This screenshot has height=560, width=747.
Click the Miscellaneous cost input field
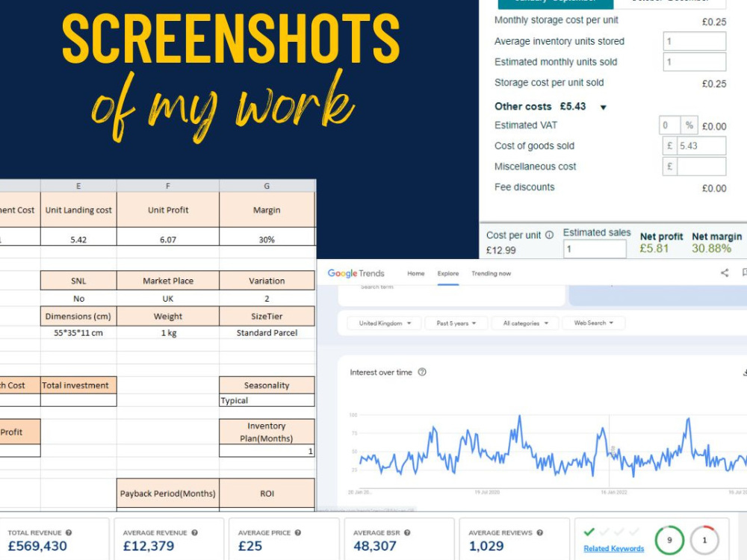pos(701,167)
